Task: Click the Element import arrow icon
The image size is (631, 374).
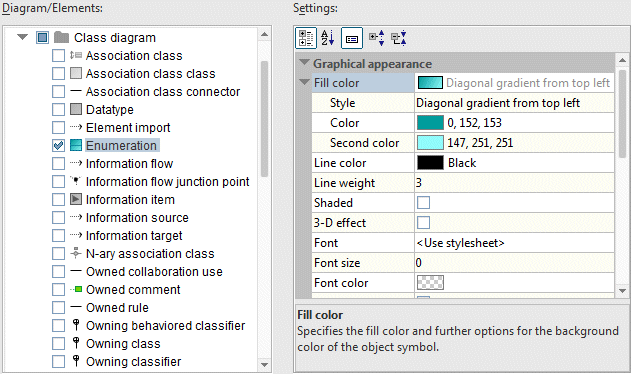Action: 76,127
